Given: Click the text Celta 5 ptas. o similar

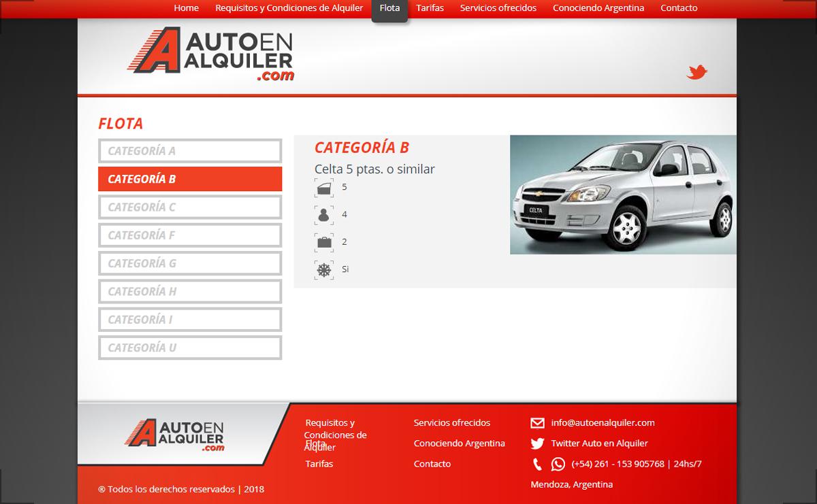Looking at the screenshot, I should pos(374,169).
